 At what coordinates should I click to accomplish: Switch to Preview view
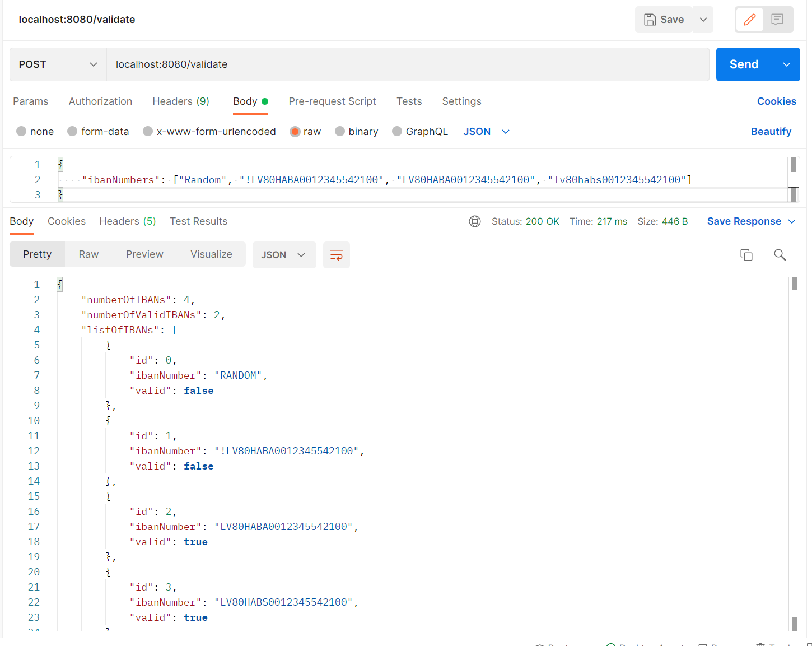tap(144, 254)
